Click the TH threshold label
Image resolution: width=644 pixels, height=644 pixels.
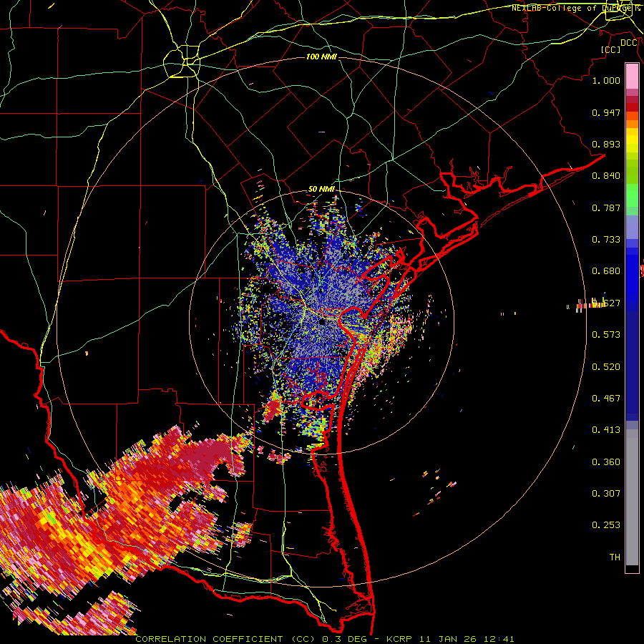tap(615, 557)
